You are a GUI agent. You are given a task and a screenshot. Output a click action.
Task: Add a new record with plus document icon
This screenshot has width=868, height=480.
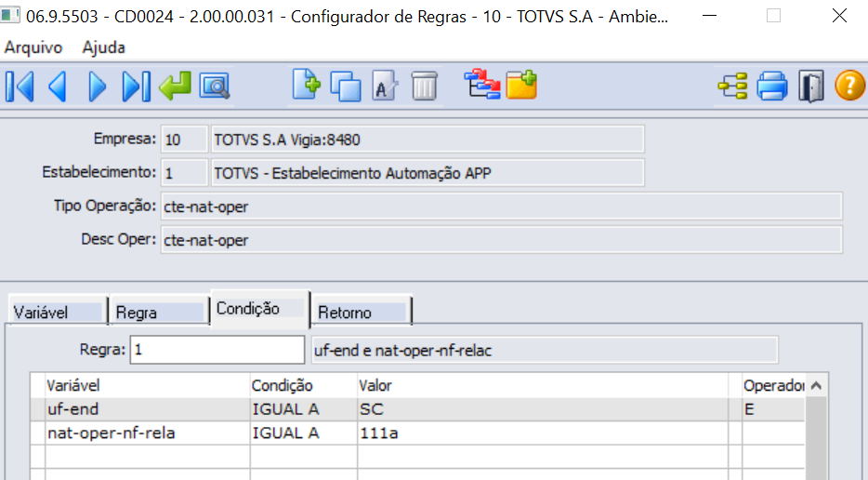[307, 86]
